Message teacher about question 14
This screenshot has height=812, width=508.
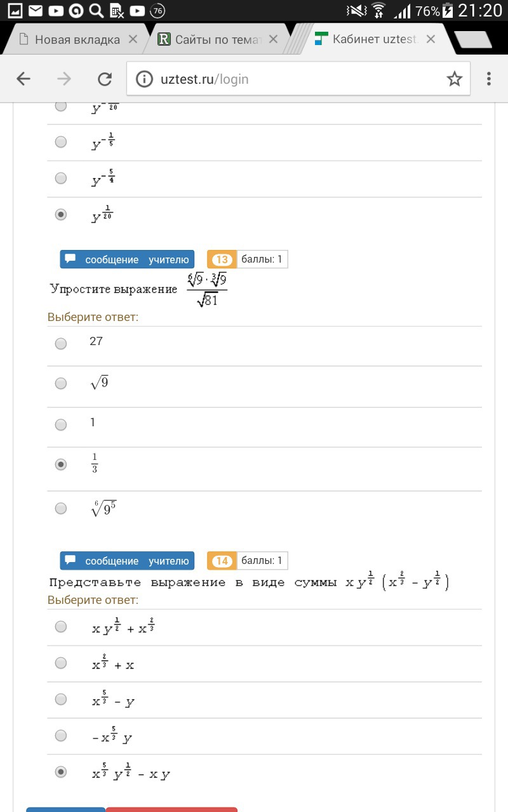click(x=127, y=561)
